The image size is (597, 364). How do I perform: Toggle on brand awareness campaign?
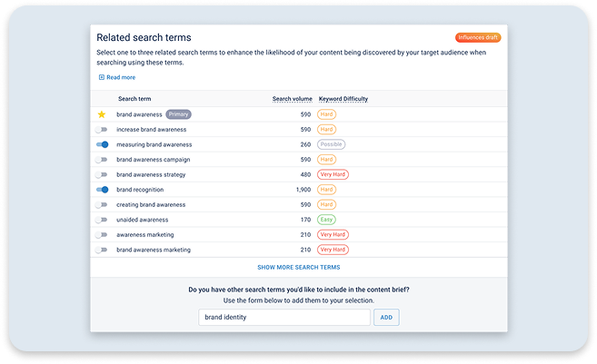pos(102,160)
